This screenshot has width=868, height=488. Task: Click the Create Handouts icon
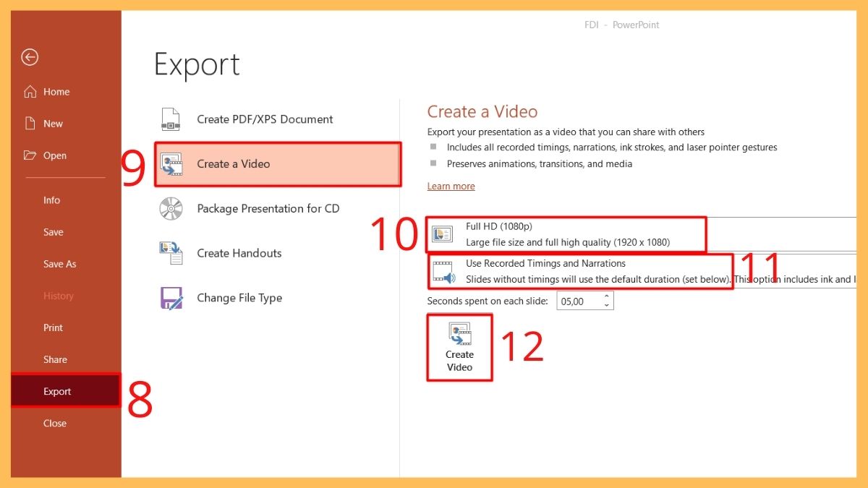pyautogui.click(x=171, y=253)
